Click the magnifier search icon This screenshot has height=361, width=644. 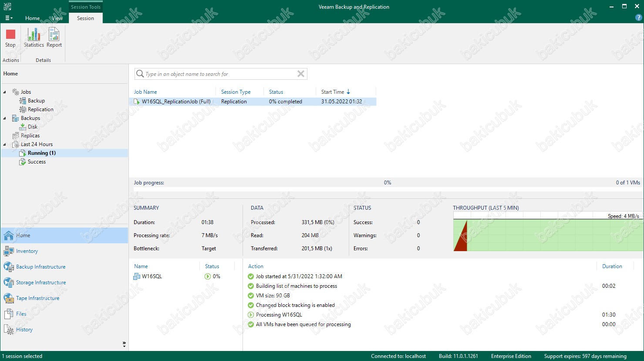click(x=140, y=74)
